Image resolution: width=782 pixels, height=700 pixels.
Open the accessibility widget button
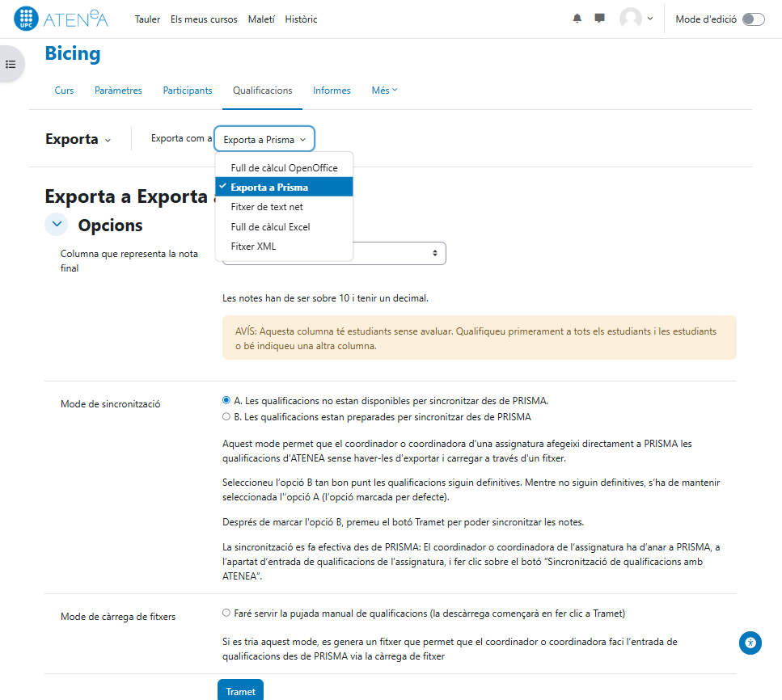(x=750, y=643)
